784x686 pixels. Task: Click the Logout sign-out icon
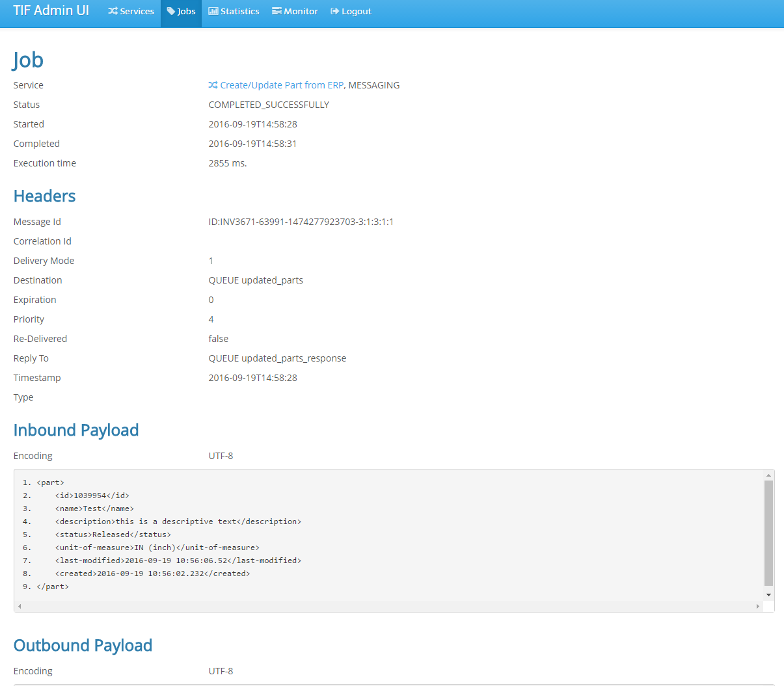[335, 11]
